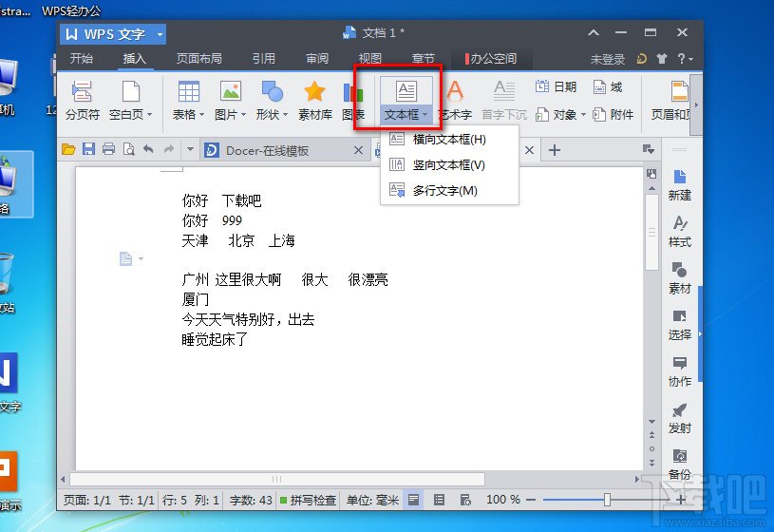Click 单位: 毫米 in the status bar
The height and width of the screenshot is (532, 774).
[x=372, y=501]
